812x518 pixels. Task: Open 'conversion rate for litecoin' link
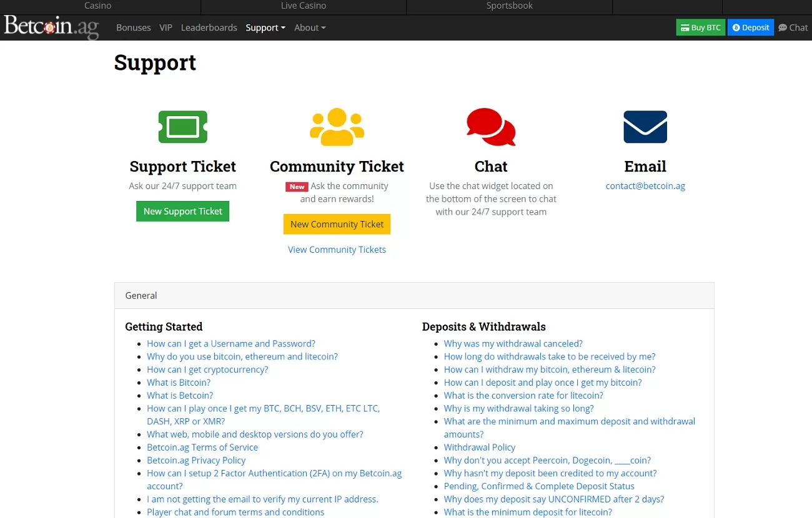point(523,396)
